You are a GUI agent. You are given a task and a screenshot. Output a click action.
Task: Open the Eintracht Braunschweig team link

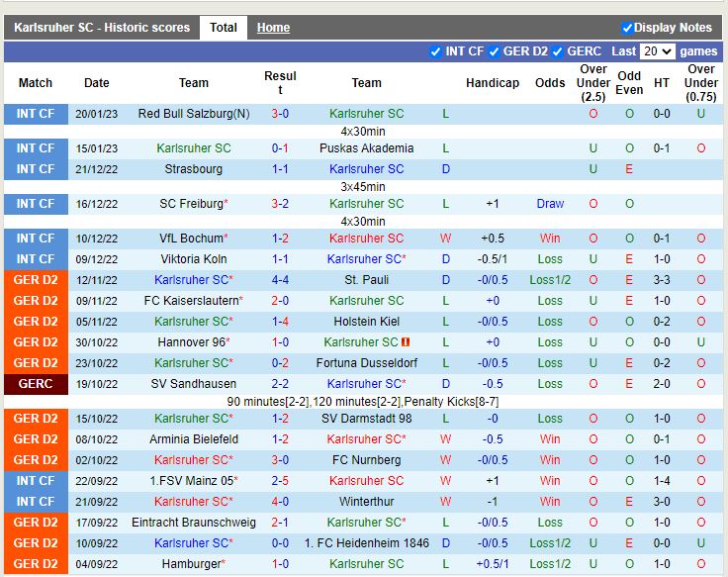pos(194,523)
